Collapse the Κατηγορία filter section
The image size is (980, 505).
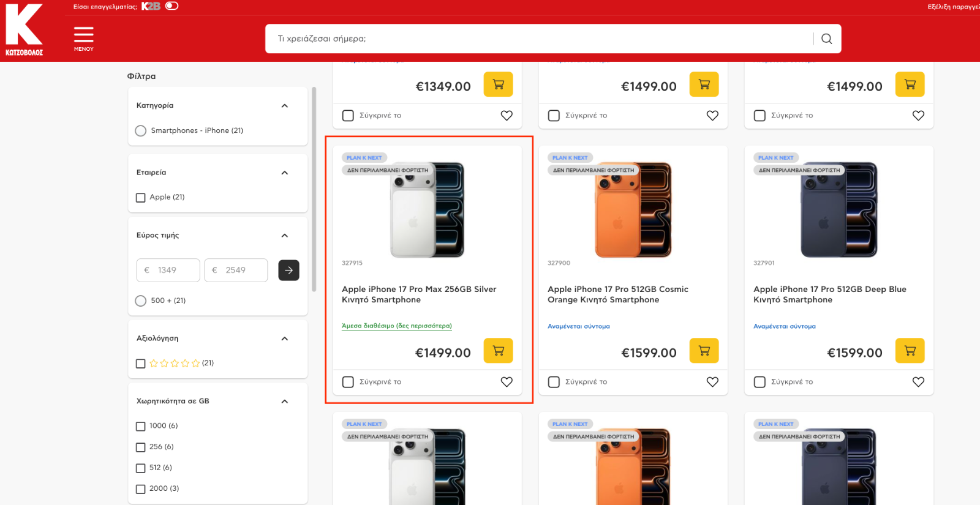tap(284, 106)
